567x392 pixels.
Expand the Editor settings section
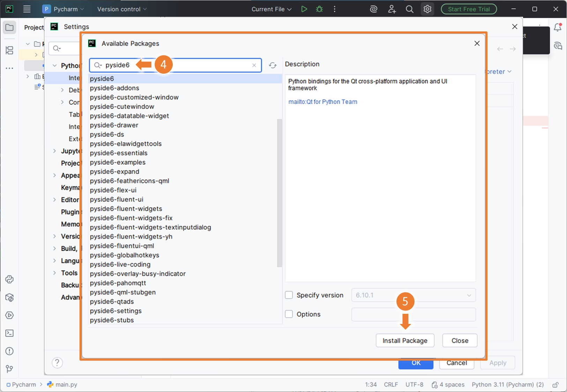[x=54, y=200]
